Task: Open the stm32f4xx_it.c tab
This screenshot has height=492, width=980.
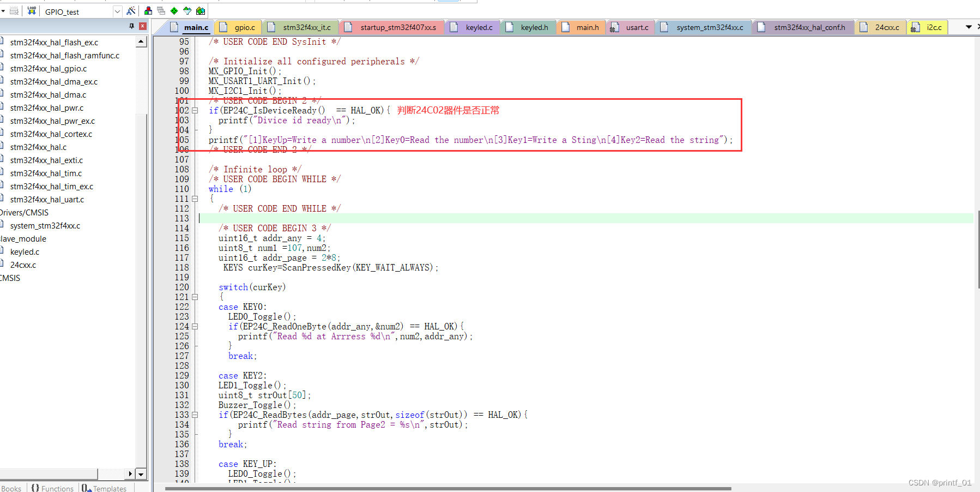Action: [300, 27]
